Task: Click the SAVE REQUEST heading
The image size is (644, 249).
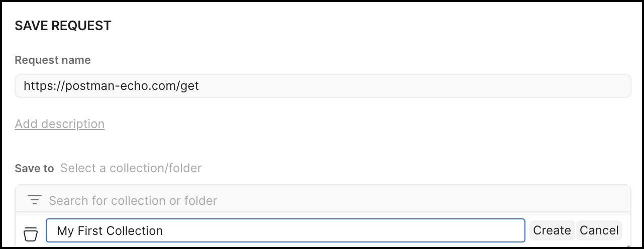Action: click(63, 26)
